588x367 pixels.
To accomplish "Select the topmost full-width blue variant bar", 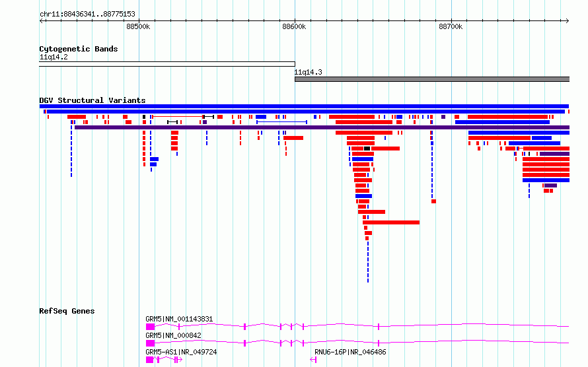I will tap(304, 106).
